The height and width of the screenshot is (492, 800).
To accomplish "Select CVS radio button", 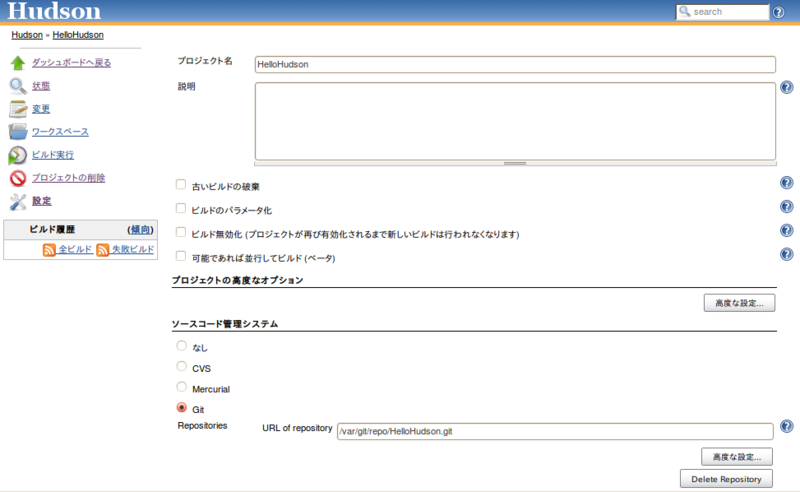I will tap(181, 366).
